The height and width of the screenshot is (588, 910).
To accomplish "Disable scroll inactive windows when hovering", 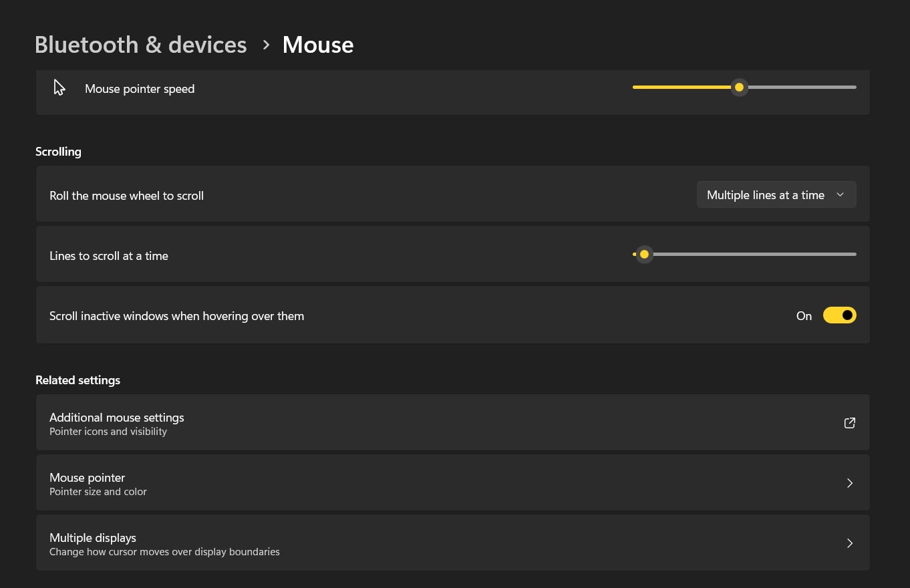I will (840, 315).
